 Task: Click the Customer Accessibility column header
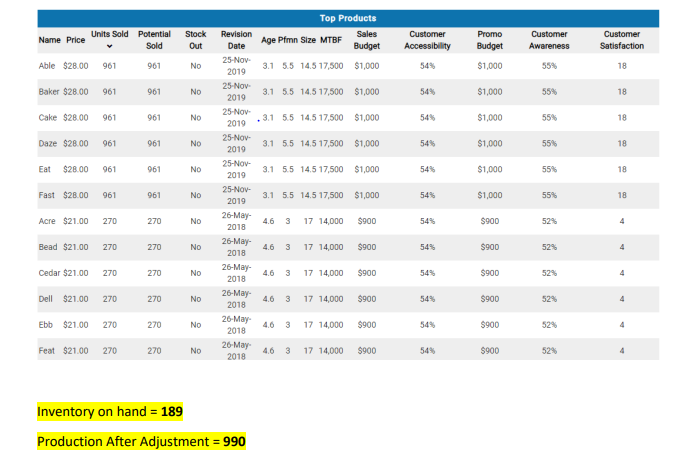427,40
